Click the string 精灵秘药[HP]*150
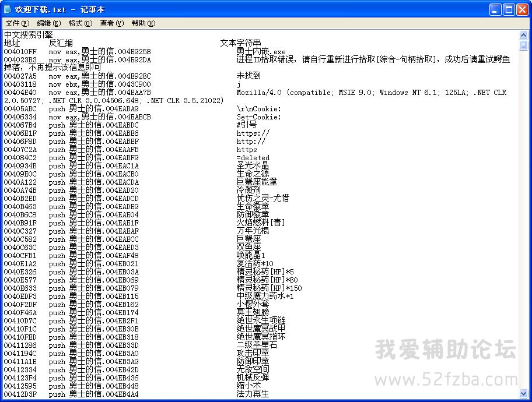532x402 pixels. (x=269, y=288)
